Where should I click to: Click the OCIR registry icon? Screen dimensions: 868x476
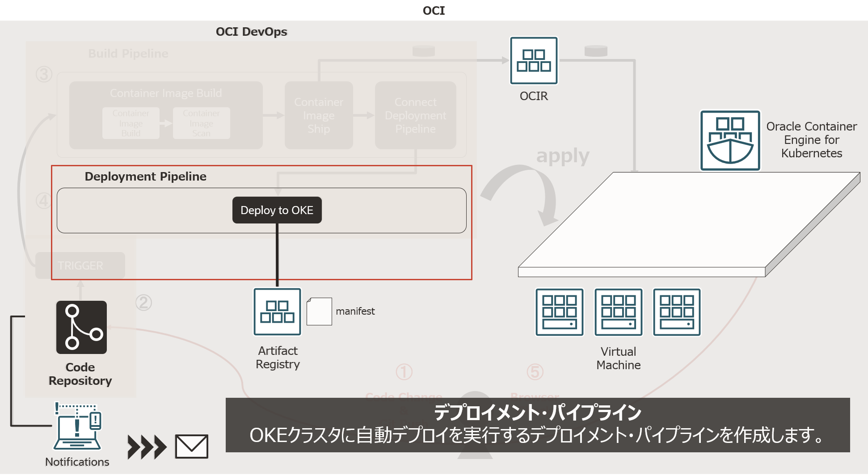[534, 60]
